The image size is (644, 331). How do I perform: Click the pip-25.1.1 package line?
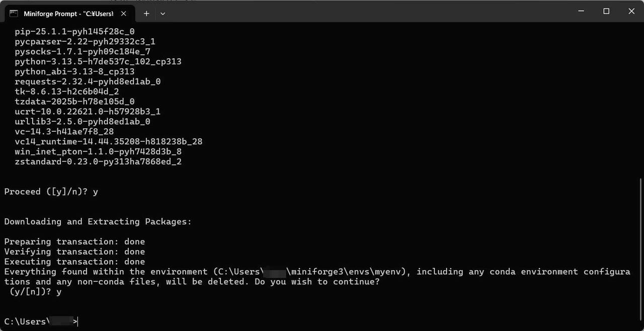[74, 31]
